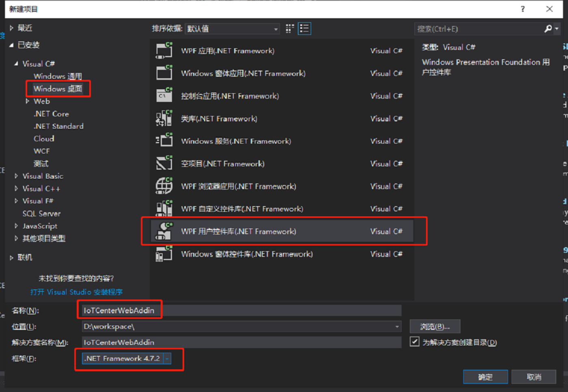
Task: Toggle 为解决方案创建目录 checkbox
Action: click(x=414, y=342)
